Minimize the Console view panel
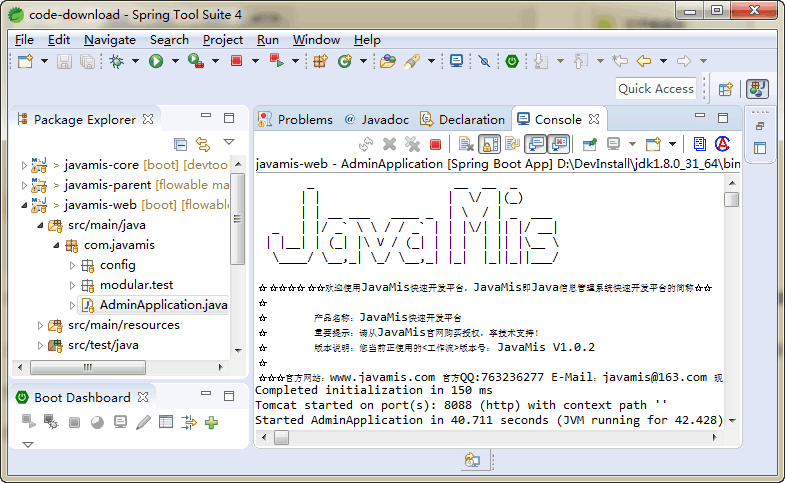 click(x=700, y=116)
